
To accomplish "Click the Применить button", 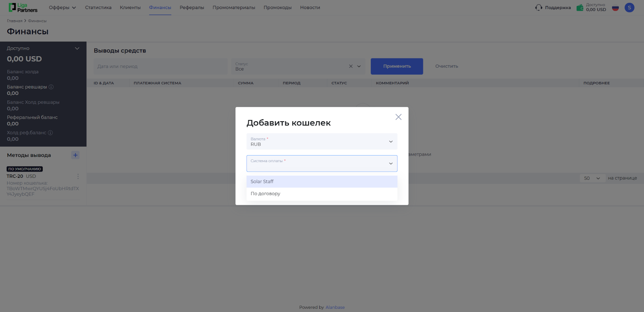I will click(397, 66).
